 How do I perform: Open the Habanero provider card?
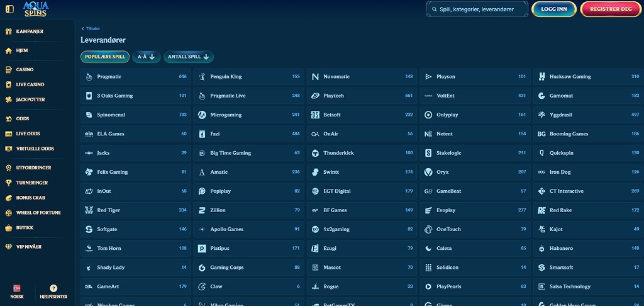[588, 249]
